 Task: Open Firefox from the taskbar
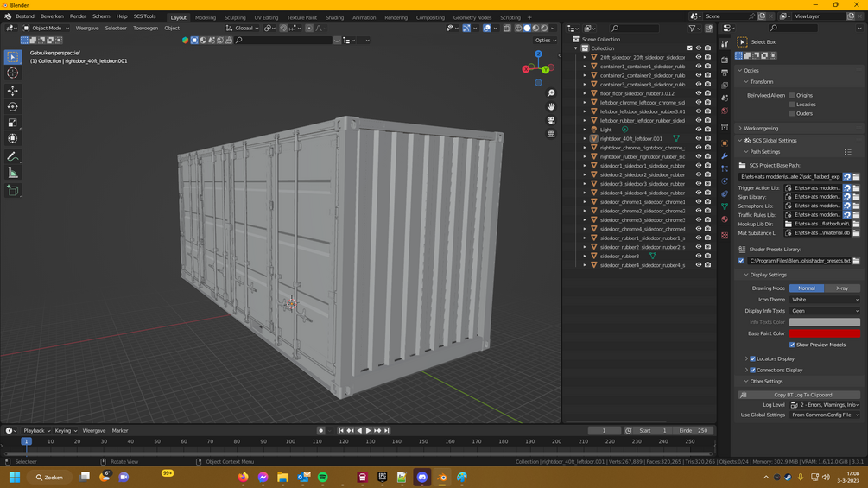pos(243,477)
